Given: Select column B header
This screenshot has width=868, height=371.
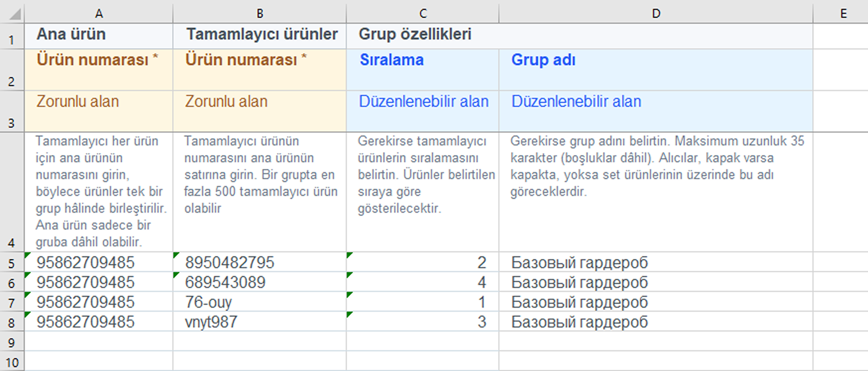Looking at the screenshot, I should [x=260, y=13].
